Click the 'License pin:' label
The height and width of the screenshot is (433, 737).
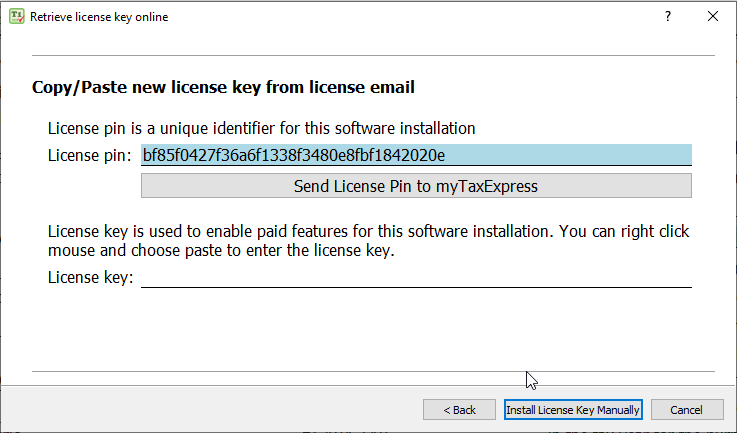pyautogui.click(x=89, y=155)
